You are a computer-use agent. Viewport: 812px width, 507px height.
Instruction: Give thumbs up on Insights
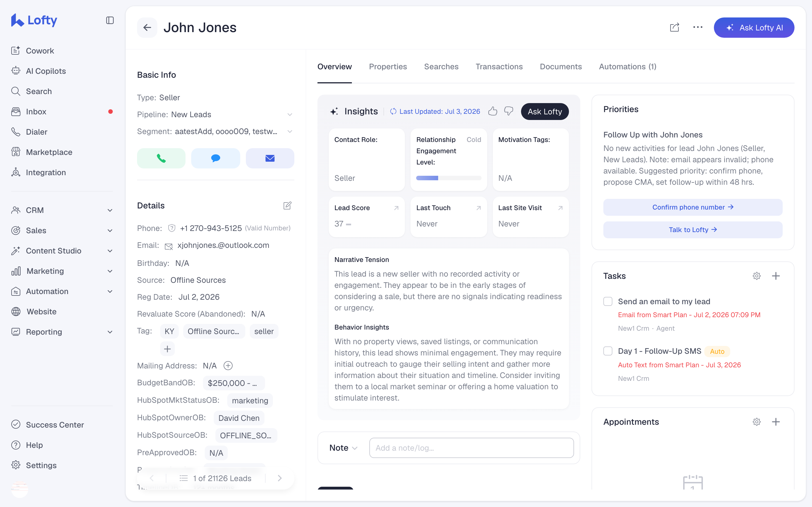coord(493,111)
